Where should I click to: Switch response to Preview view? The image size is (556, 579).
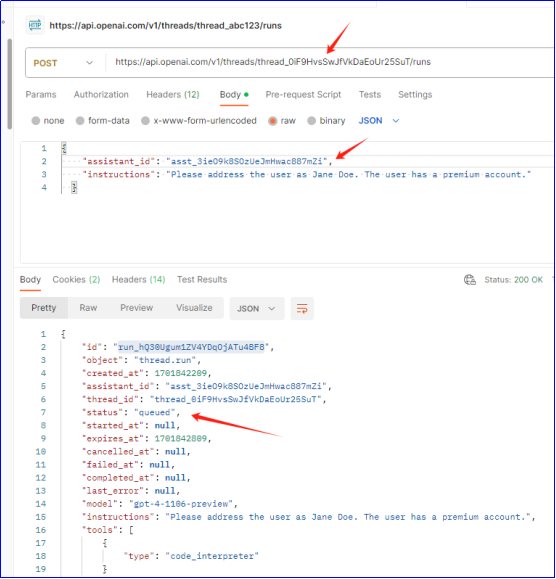(137, 308)
